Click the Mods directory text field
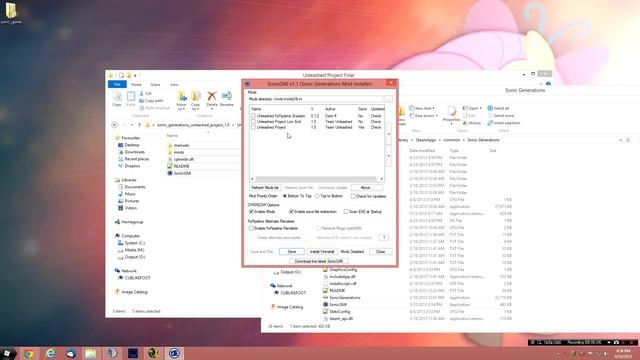 coord(328,99)
